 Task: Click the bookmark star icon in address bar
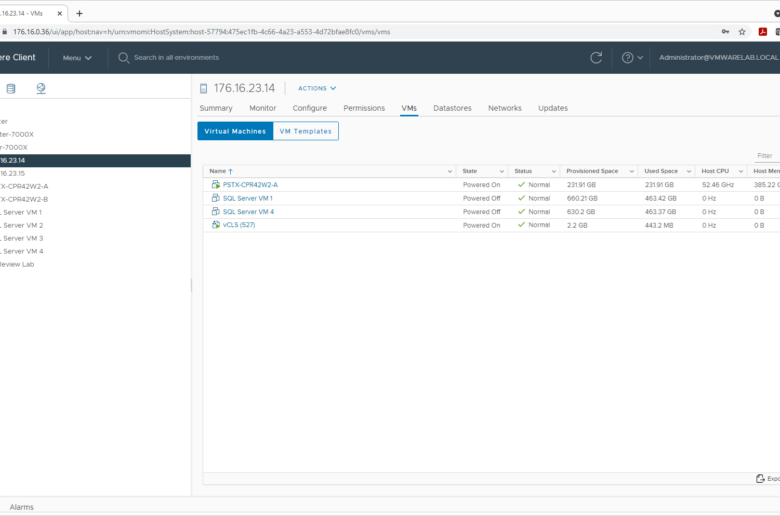742,32
